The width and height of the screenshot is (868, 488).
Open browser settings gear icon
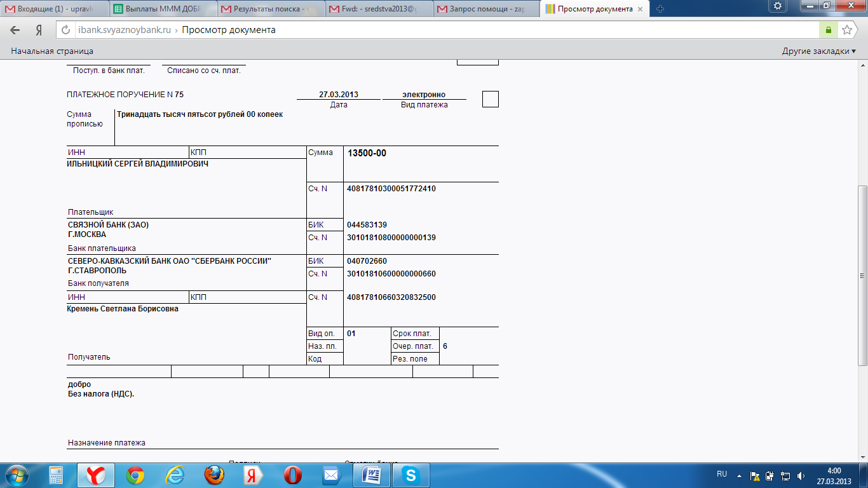(x=776, y=6)
